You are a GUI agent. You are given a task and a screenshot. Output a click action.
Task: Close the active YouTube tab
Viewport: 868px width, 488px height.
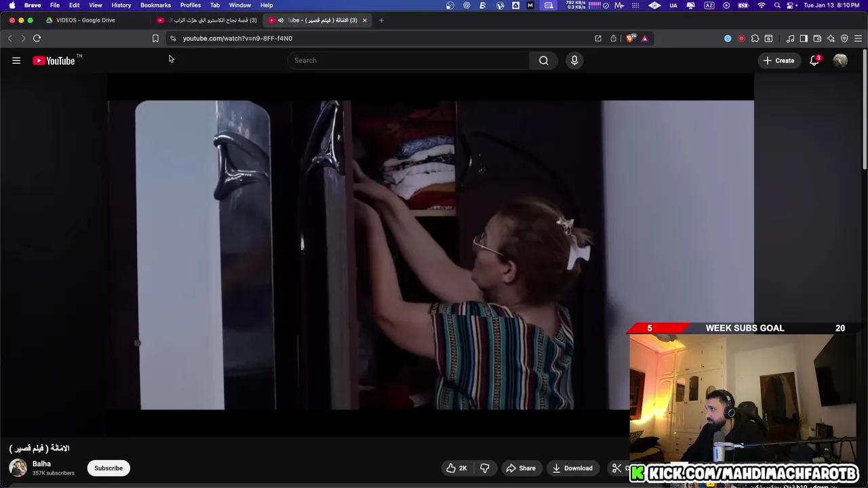365,20
